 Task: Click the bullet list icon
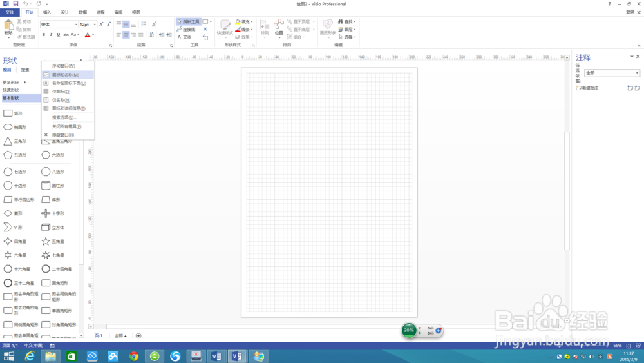point(144,25)
